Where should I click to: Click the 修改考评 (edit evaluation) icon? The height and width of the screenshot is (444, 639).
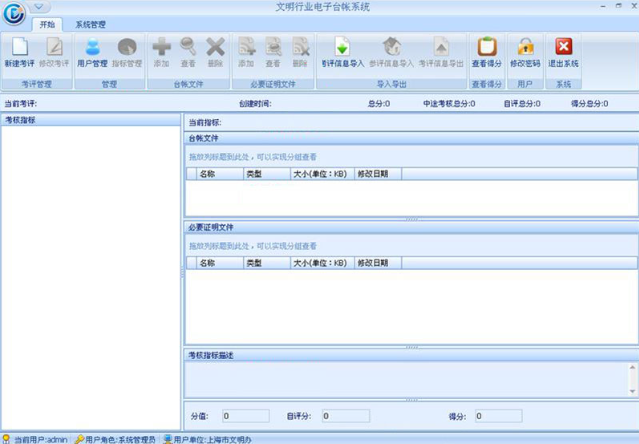54,49
